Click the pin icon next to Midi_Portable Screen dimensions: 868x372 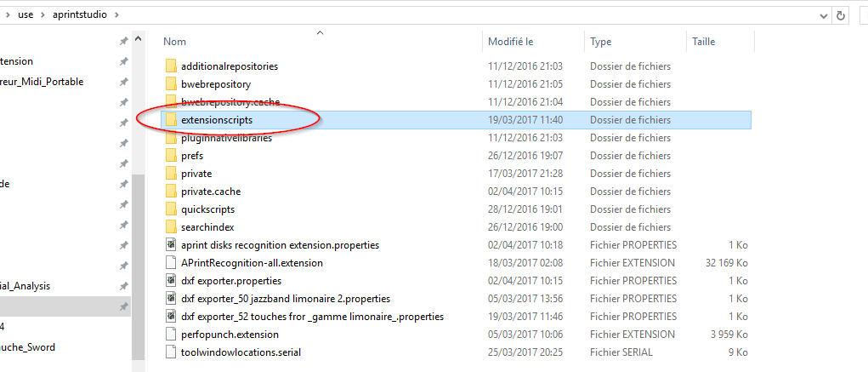point(123,82)
